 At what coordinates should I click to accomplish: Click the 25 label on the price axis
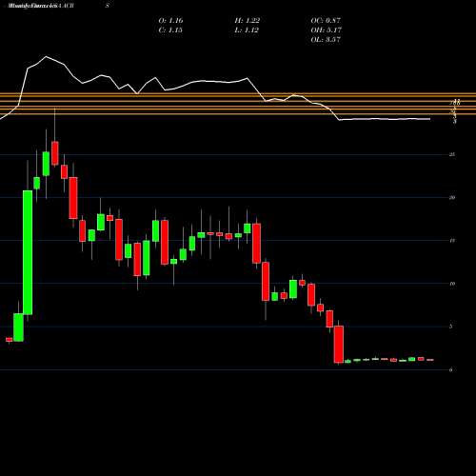[452, 154]
